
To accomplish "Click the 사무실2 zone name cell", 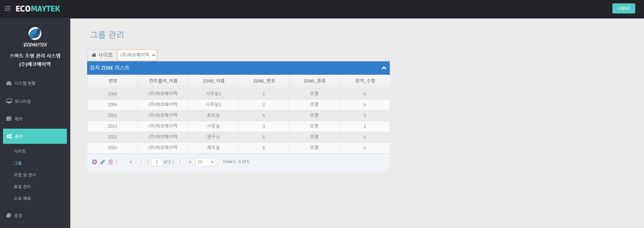I will pyautogui.click(x=214, y=105).
